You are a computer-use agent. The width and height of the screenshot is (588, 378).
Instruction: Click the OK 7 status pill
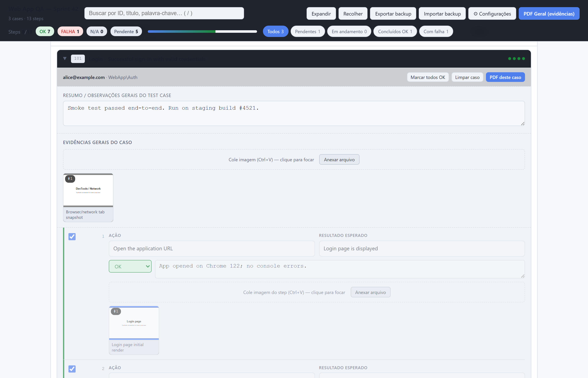pyautogui.click(x=45, y=31)
